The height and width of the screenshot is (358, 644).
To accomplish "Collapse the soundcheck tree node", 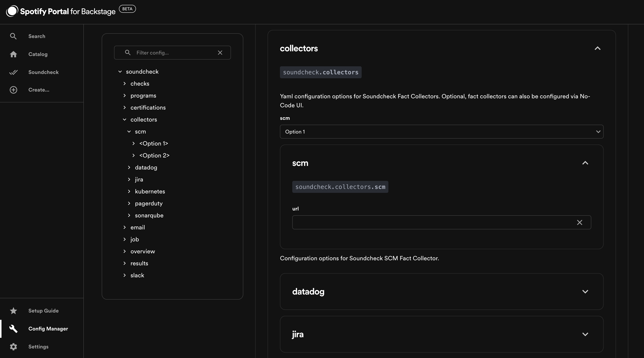I will [120, 72].
